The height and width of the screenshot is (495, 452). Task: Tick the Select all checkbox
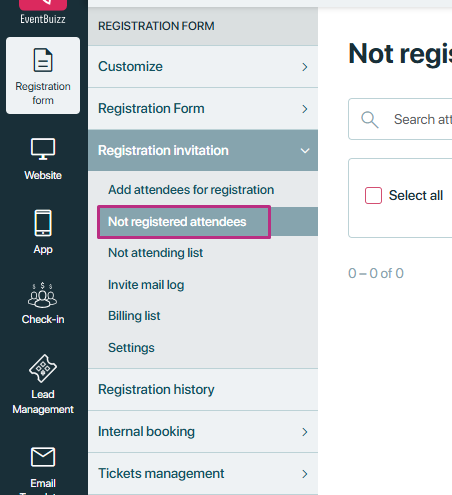pyautogui.click(x=373, y=195)
